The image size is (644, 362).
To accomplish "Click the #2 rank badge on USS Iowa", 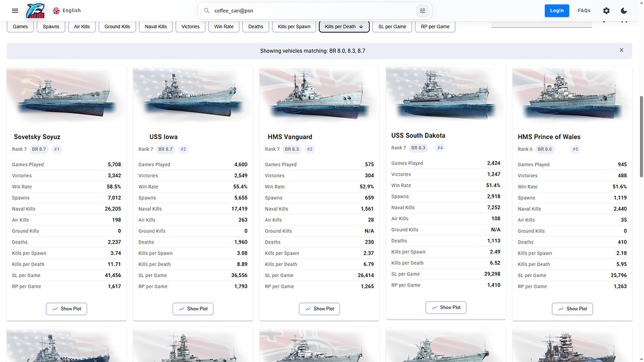I will (183, 149).
